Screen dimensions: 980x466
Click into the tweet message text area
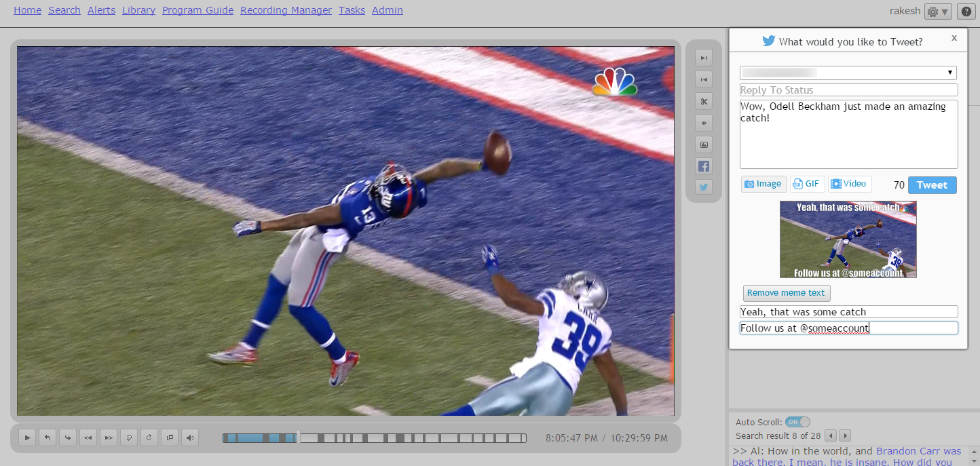(848, 134)
